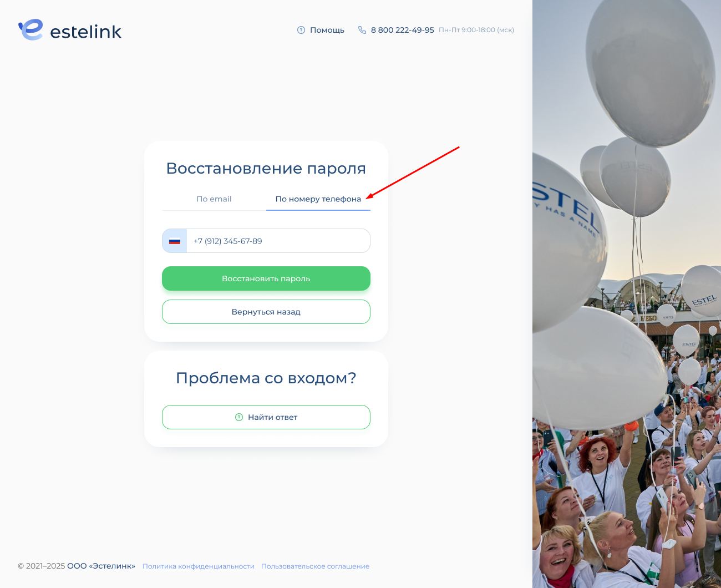This screenshot has width=721, height=588.
Task: Click the Проблема со входом? heading
Action: 266,378
